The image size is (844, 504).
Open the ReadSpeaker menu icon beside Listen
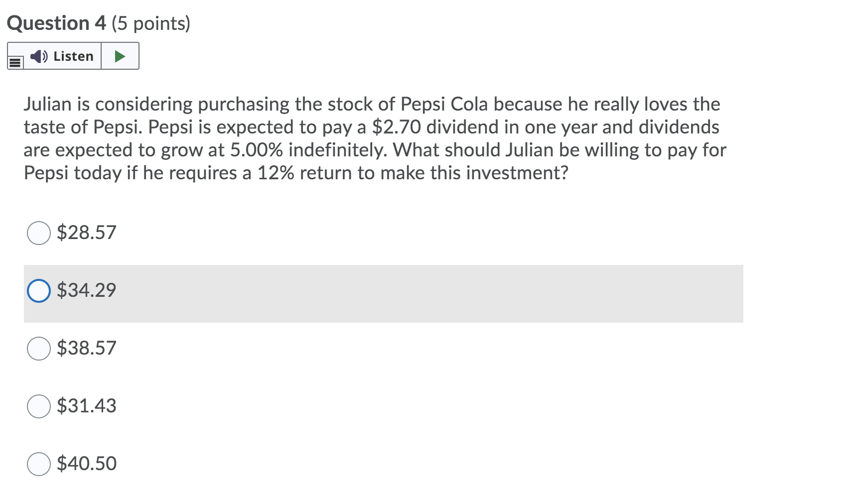click(x=15, y=62)
